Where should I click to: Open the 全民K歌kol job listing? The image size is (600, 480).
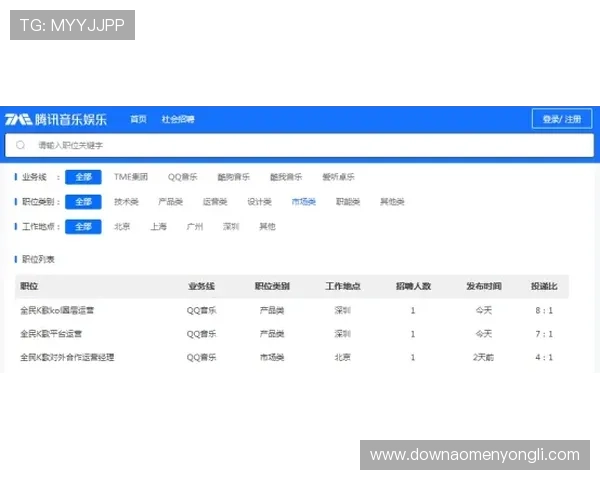pyautogui.click(x=57, y=310)
